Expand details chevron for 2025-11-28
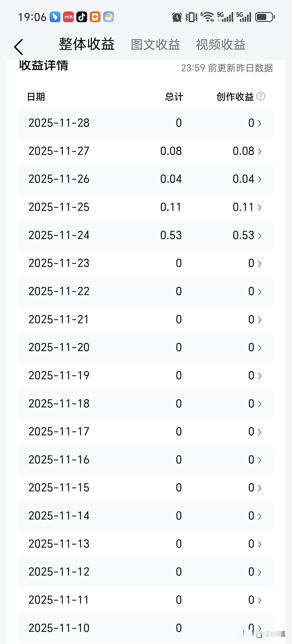Screen dimensions: 292x644 pos(260,123)
